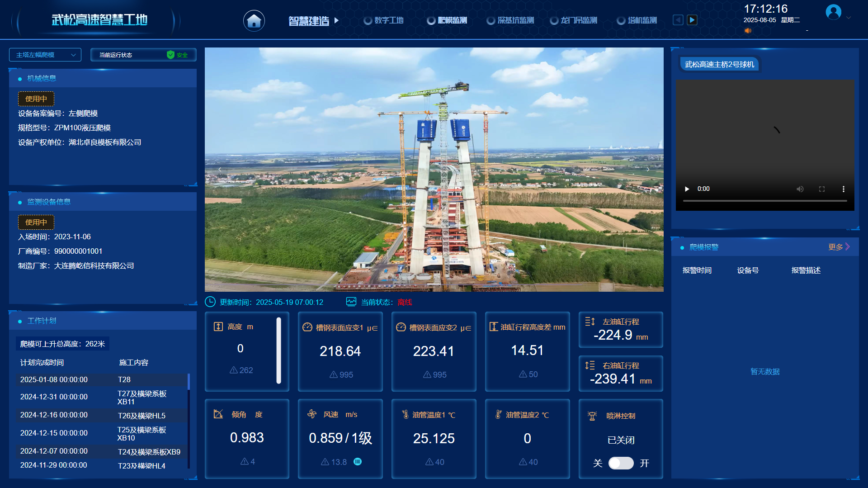Open the 主塔左幅爬模 dropdown
This screenshot has width=868, height=488.
(45, 55)
